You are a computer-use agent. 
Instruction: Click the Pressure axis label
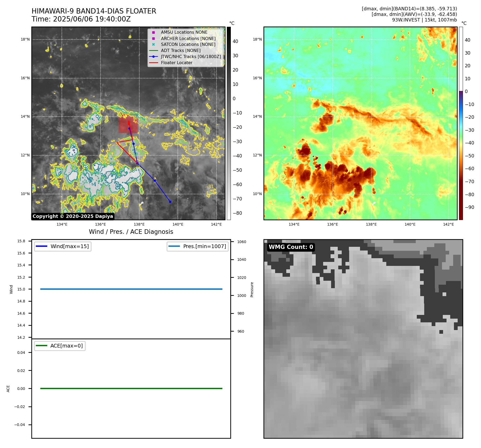(x=252, y=289)
